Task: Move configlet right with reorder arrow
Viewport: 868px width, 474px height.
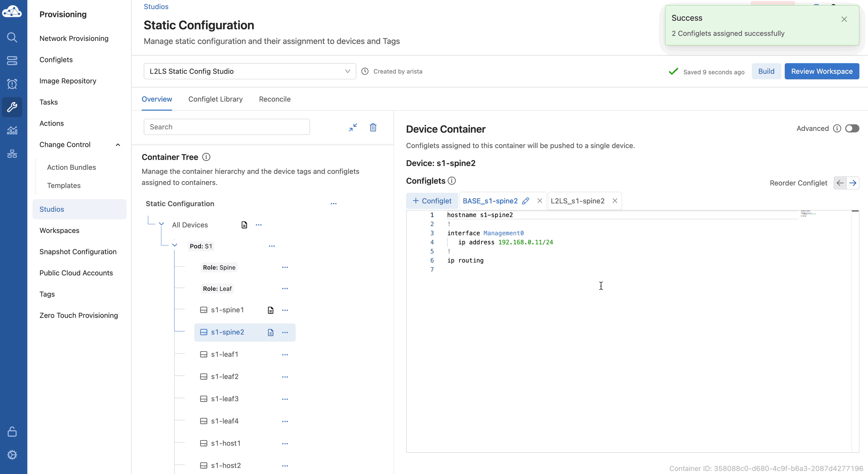Action: coord(853,183)
